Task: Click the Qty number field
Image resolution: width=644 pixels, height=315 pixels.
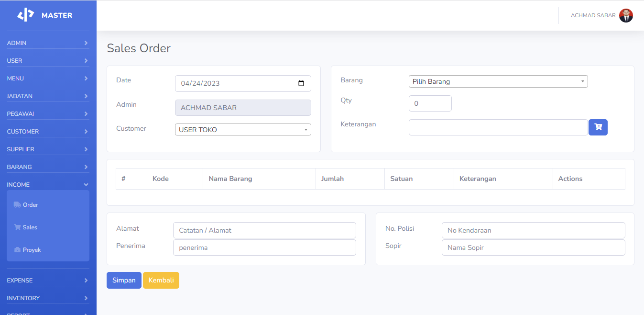Action: 430,103
